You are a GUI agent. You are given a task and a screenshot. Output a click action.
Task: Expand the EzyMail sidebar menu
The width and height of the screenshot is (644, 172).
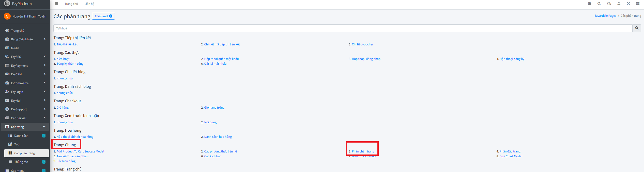(x=25, y=101)
